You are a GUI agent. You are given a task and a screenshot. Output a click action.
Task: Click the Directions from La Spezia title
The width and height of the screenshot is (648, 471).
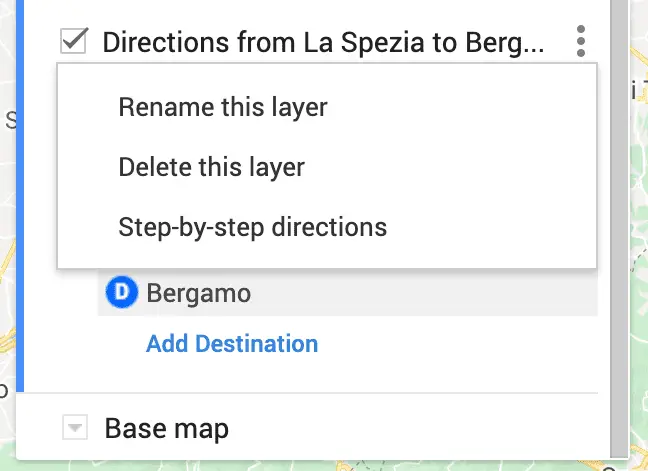tap(323, 42)
